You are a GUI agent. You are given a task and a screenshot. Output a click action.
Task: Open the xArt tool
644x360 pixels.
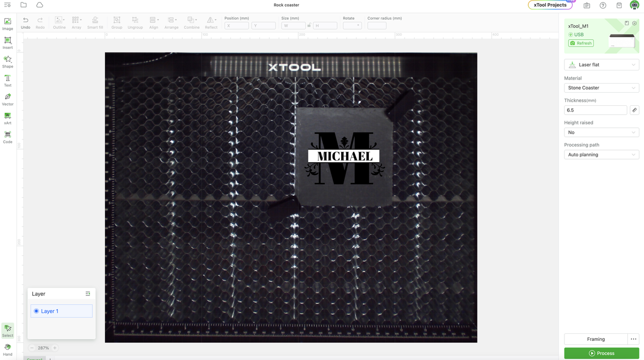point(8,118)
